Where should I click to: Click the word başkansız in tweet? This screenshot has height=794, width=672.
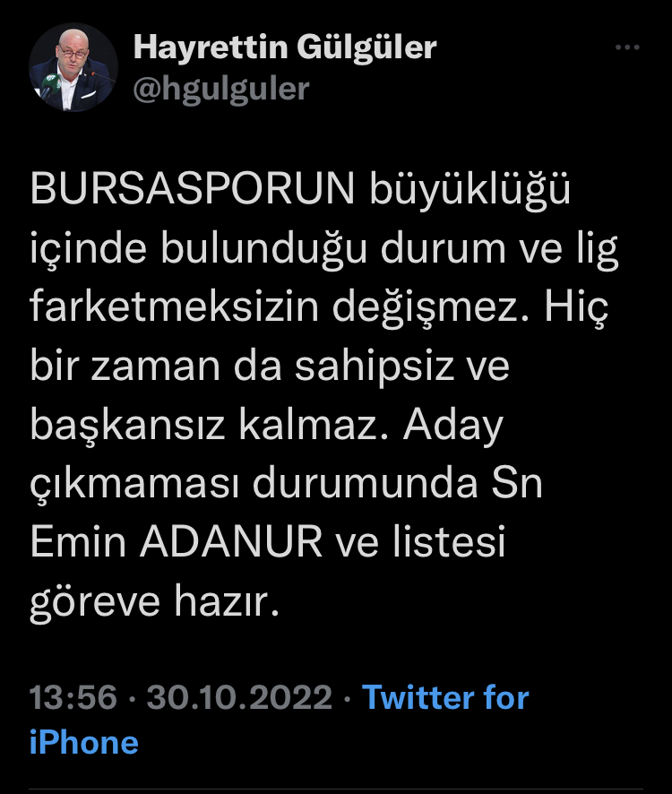click(127, 425)
